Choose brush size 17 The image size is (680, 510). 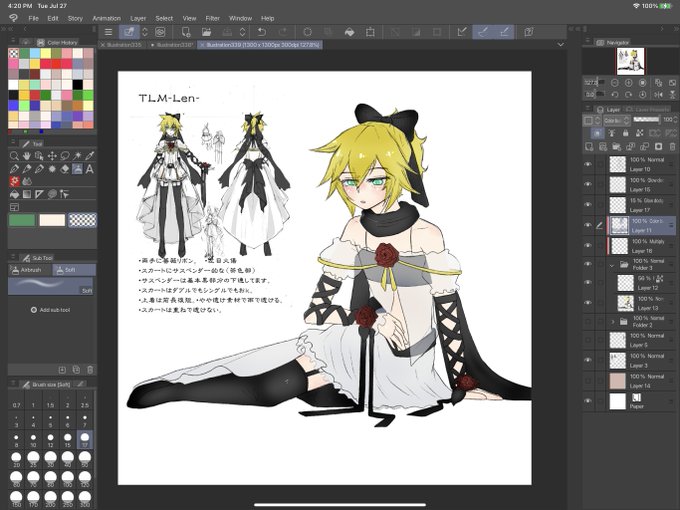[x=85, y=439]
